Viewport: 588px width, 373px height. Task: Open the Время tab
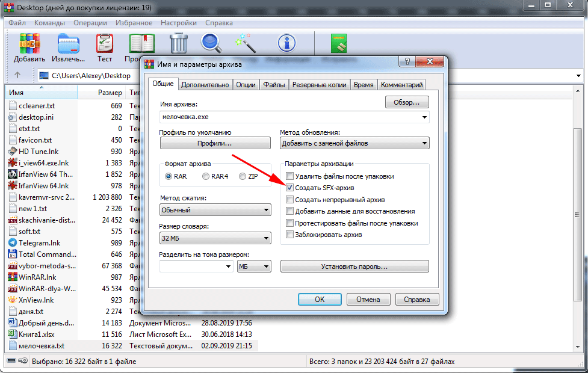point(364,85)
